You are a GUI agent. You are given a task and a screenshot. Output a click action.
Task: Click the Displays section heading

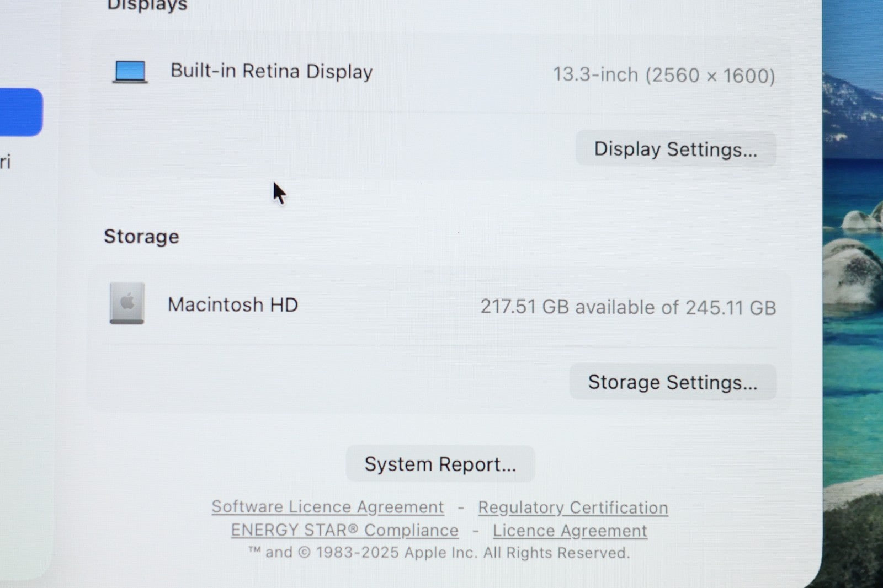pyautogui.click(x=147, y=6)
